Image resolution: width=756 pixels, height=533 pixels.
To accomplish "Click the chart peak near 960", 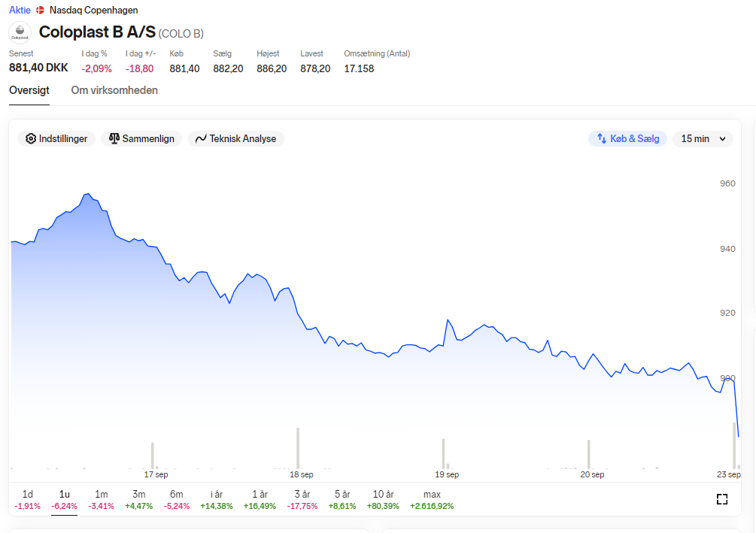I will click(x=87, y=194).
